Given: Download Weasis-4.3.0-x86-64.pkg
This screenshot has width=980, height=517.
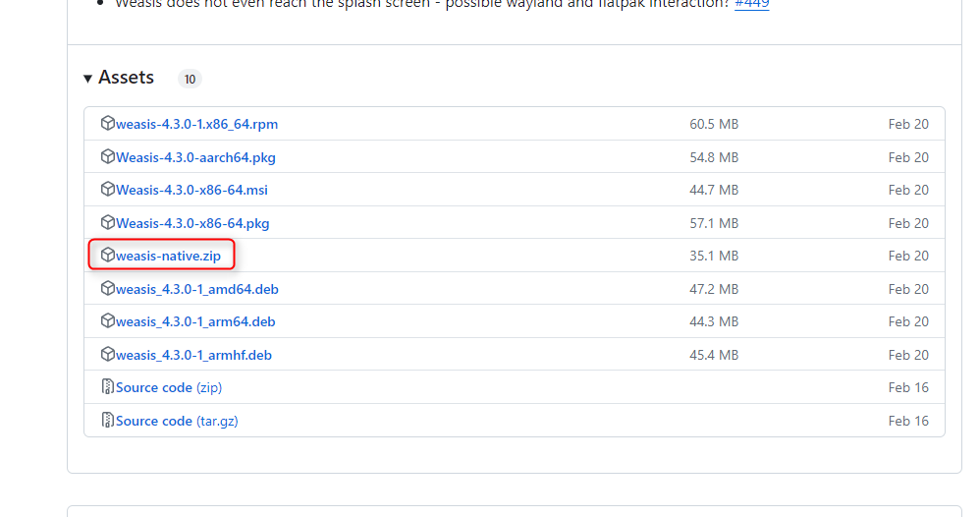Looking at the screenshot, I should (192, 223).
